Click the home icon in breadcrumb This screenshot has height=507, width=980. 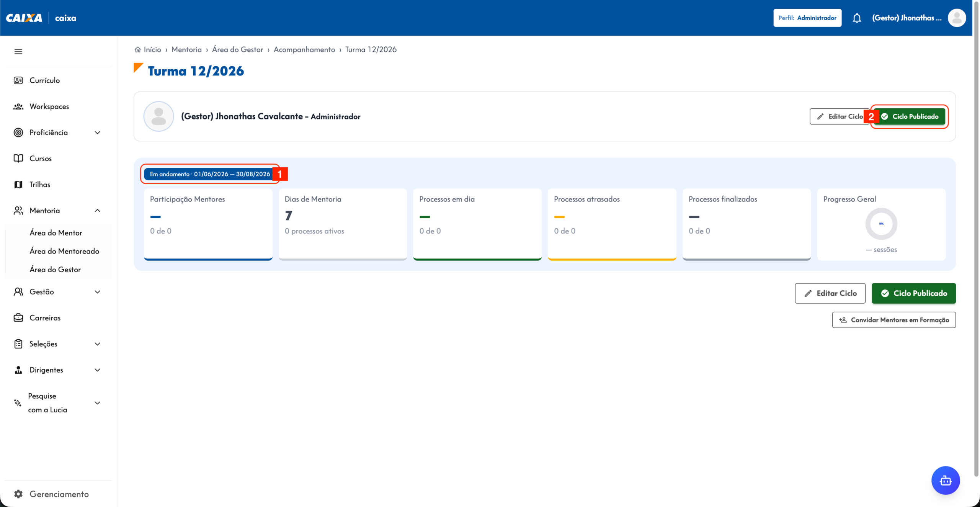138,49
